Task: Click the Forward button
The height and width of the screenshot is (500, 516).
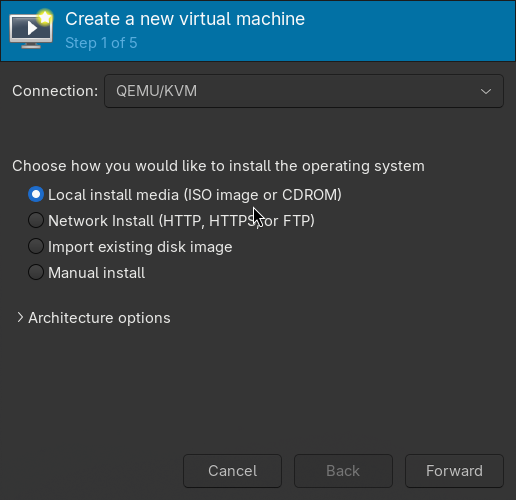Action: (454, 471)
